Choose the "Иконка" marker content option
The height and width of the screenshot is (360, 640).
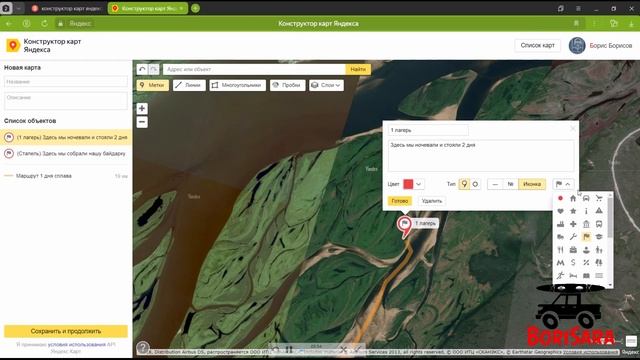pos(532,184)
